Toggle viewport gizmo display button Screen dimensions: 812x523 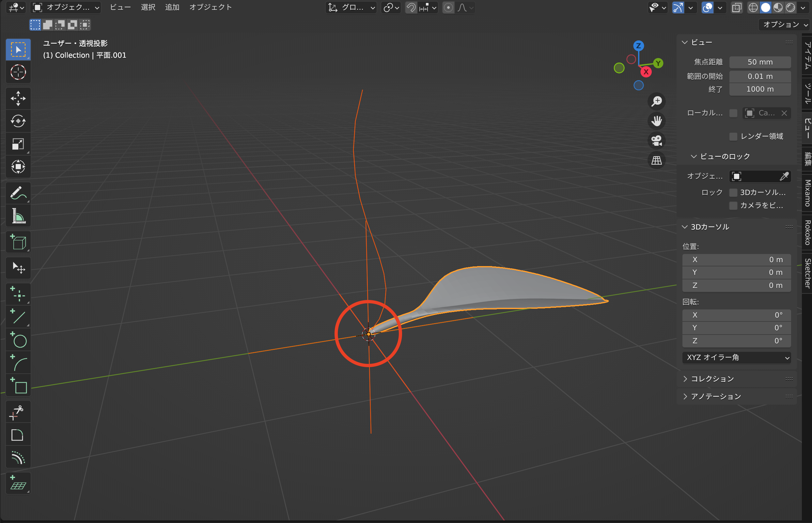(x=678, y=7)
